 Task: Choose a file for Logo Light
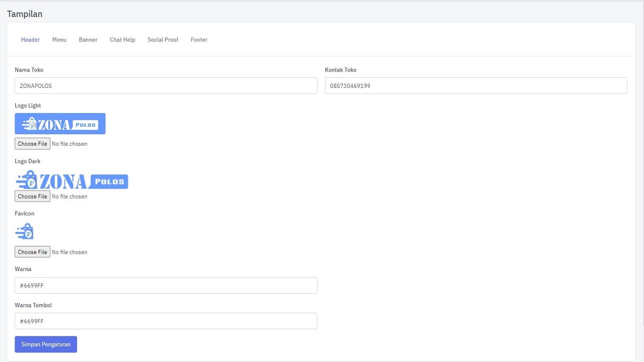pos(33,144)
